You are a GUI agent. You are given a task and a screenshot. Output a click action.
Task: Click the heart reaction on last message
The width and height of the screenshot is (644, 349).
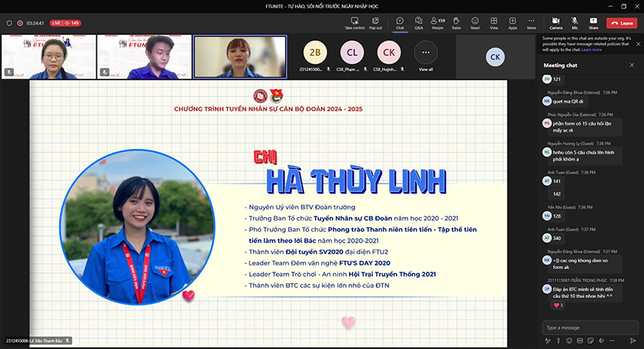tap(558, 305)
